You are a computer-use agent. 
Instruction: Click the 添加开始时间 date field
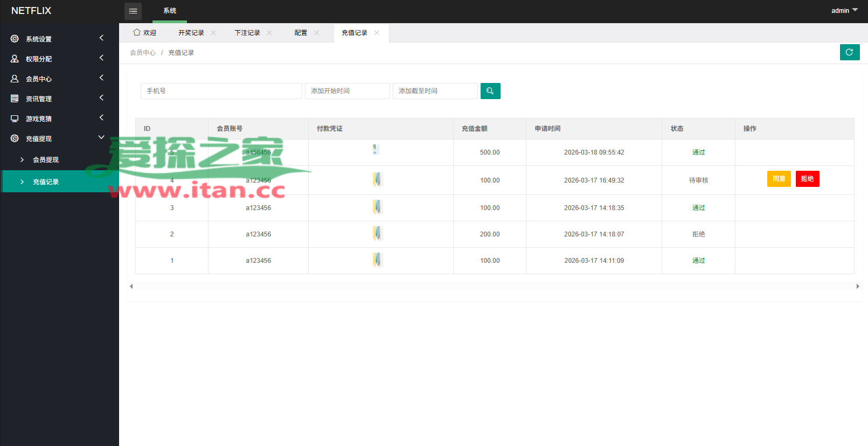(x=347, y=91)
